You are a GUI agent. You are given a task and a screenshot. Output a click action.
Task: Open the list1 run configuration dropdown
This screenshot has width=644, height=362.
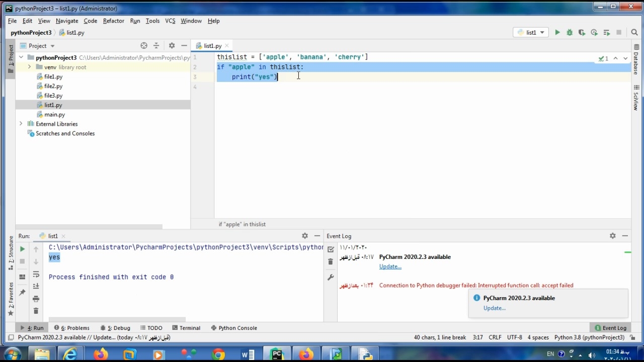pos(531,33)
